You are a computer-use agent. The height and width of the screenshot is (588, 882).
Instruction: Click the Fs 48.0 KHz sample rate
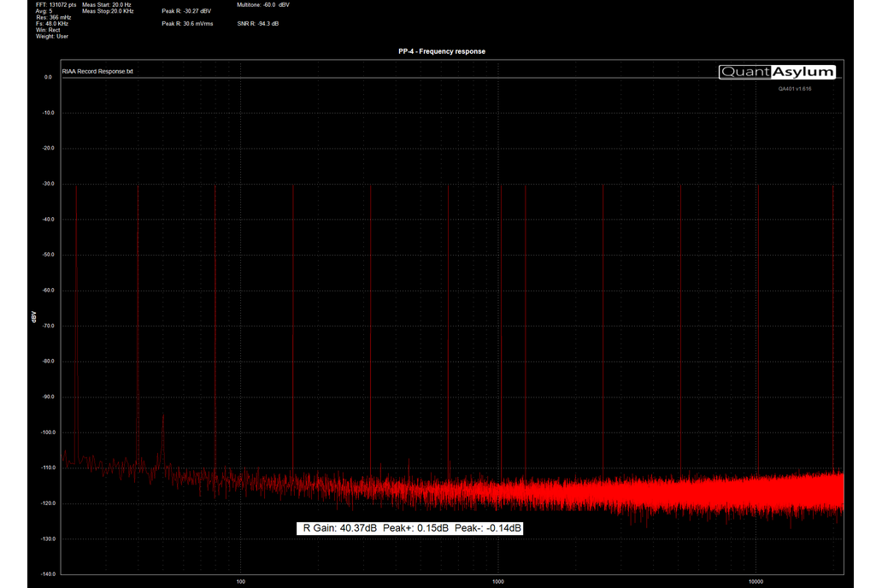coord(52,24)
